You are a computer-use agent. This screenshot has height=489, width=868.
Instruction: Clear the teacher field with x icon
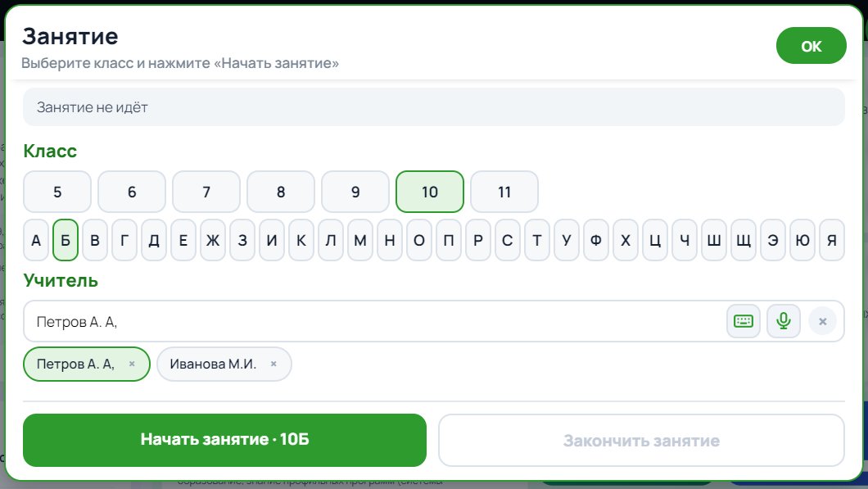click(x=823, y=321)
